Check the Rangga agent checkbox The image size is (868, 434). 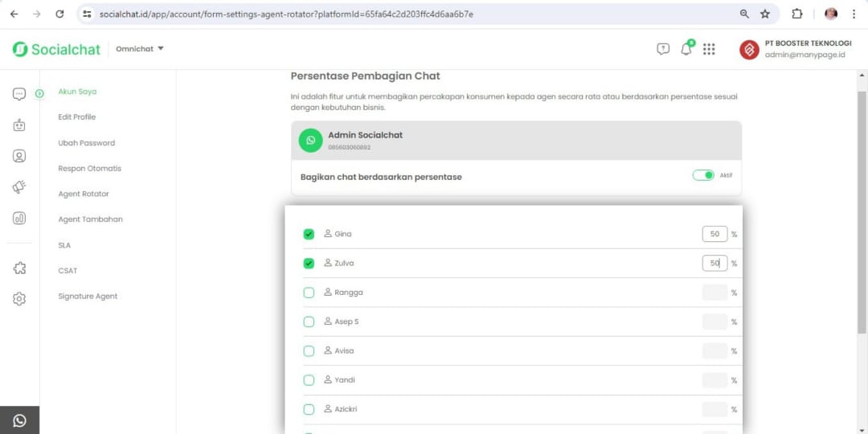tap(309, 293)
